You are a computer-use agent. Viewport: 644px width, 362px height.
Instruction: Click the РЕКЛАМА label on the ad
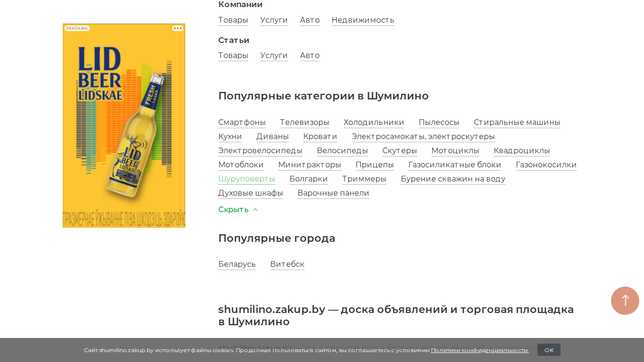click(77, 28)
